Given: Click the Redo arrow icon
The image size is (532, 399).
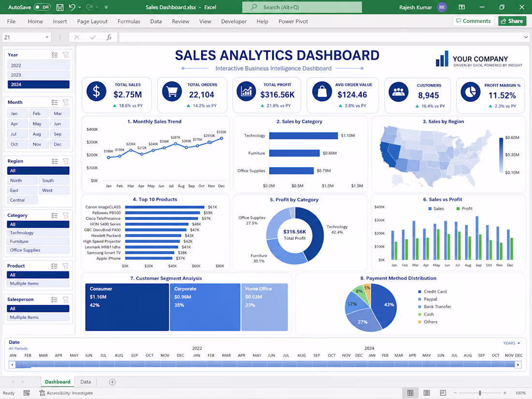Looking at the screenshot, I should pos(89,7).
